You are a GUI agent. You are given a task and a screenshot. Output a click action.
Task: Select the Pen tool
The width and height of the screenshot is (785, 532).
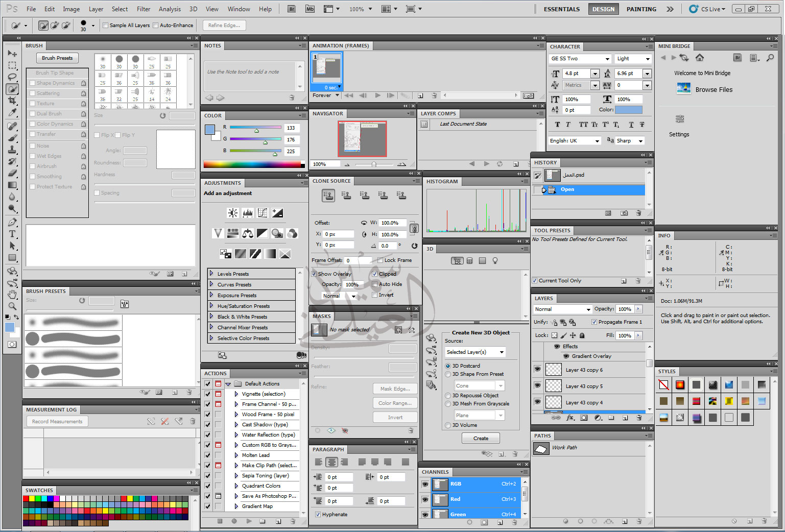(12, 222)
